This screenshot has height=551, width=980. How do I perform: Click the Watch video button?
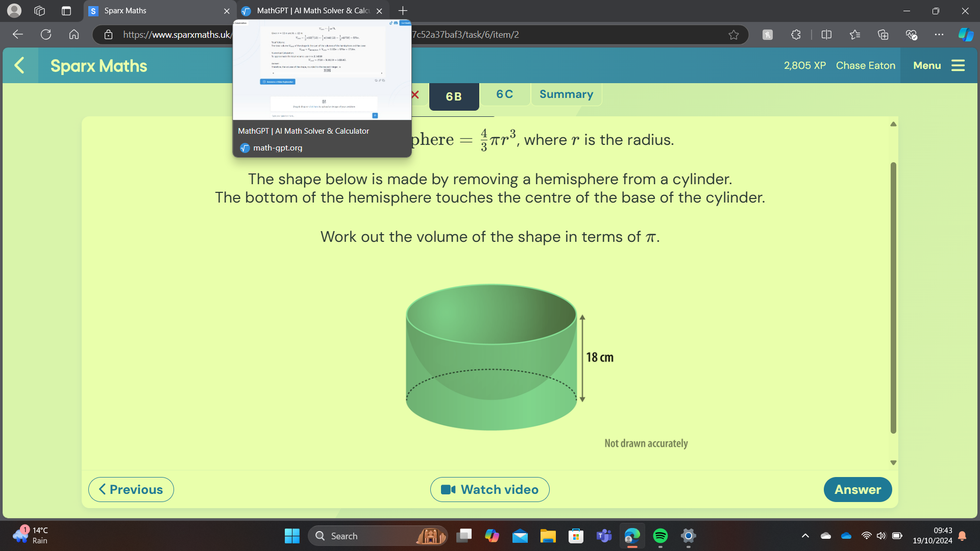point(490,490)
